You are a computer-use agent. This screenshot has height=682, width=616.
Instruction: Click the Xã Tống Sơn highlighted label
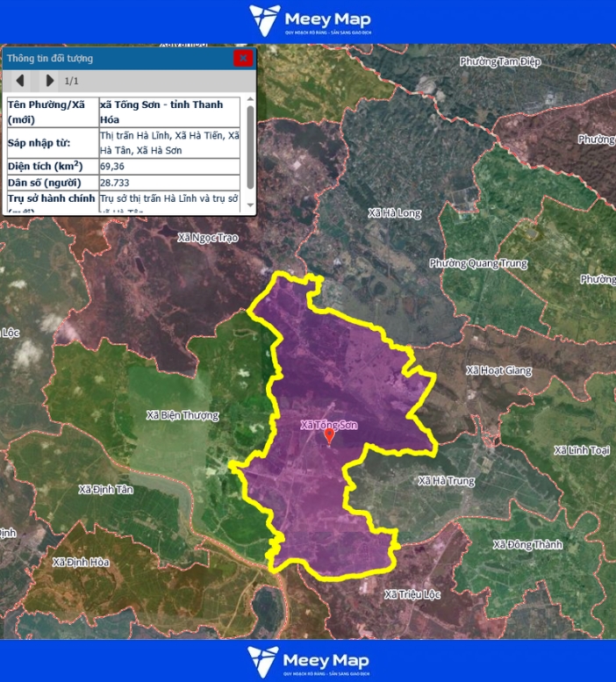point(328,425)
